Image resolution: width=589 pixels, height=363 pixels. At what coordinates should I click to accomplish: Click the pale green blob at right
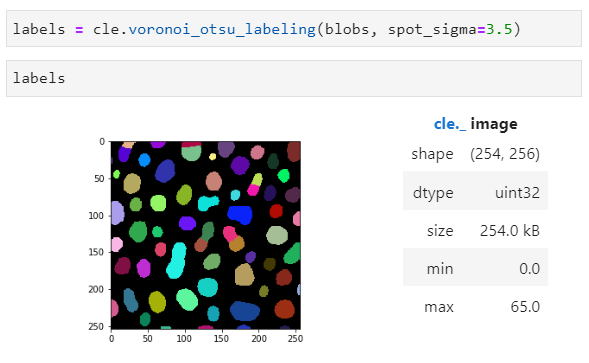[277, 235]
